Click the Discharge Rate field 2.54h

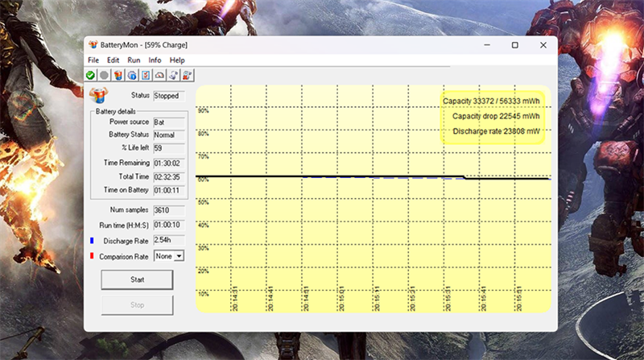click(x=169, y=240)
